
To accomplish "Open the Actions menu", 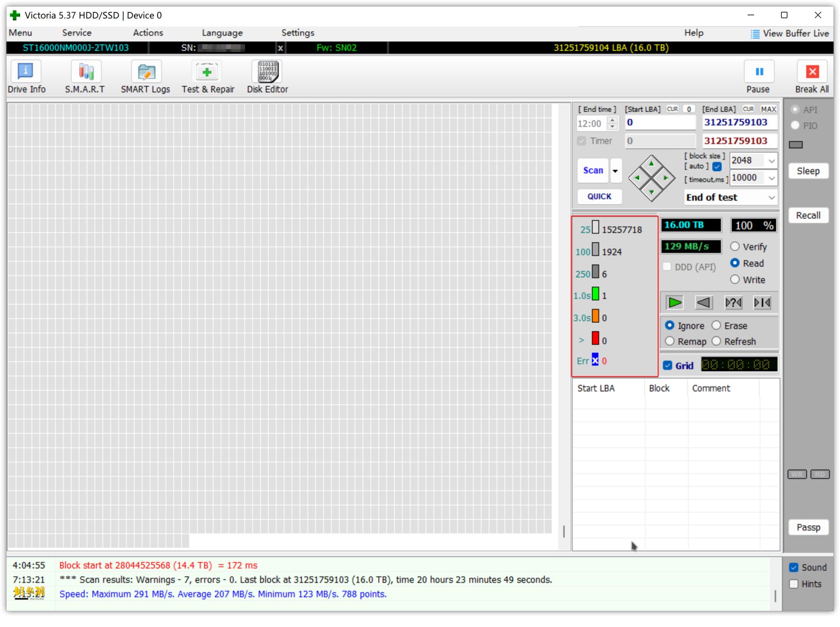I will (x=148, y=33).
